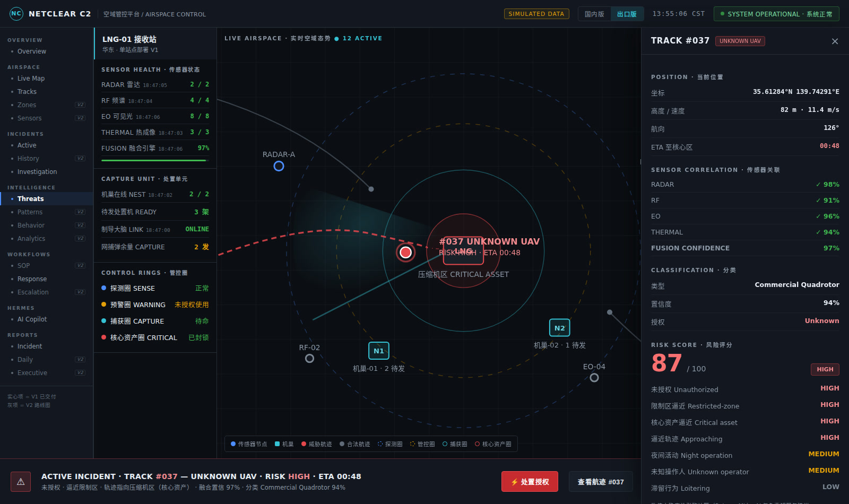The width and height of the screenshot is (849, 504).
Task: Click 捕获圈 CAPTURE ring row
Action: coord(155,321)
